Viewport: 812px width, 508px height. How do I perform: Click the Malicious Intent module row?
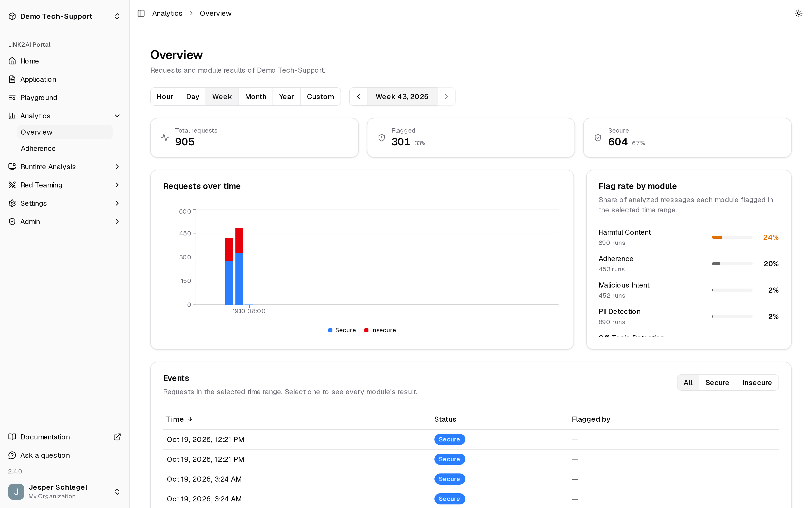(x=688, y=290)
